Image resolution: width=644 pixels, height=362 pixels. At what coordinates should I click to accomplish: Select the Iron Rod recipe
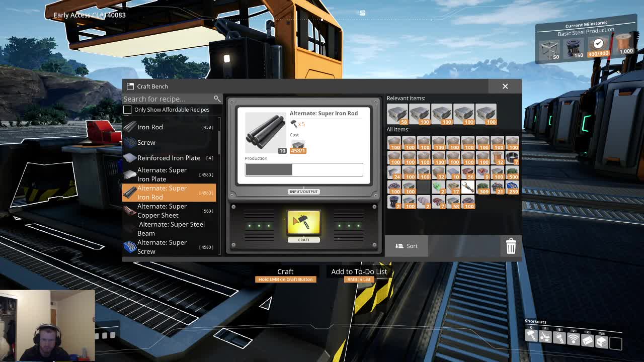169,127
